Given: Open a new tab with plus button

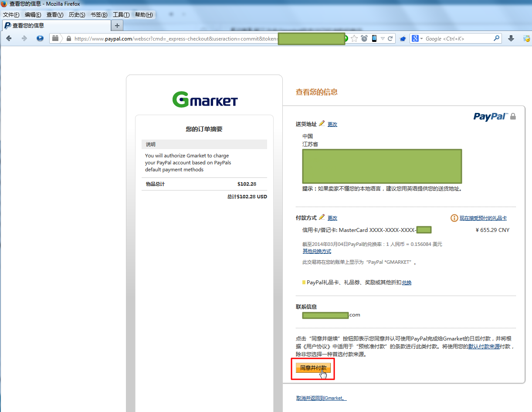Looking at the screenshot, I should click(x=117, y=26).
